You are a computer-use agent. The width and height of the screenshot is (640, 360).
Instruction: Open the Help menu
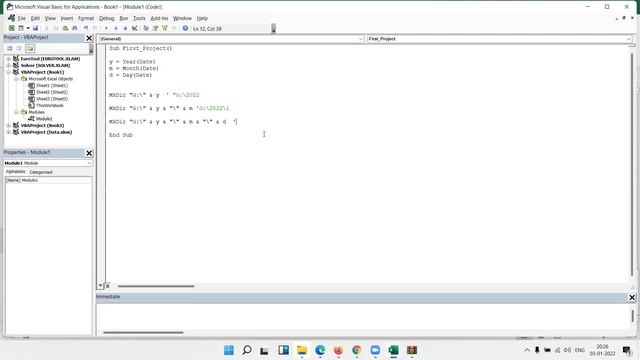(x=202, y=18)
